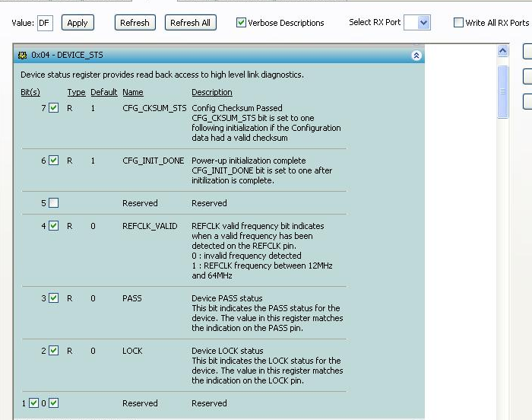Open the Select RX Port dropdown
This screenshot has height=420, width=532.
point(423,23)
